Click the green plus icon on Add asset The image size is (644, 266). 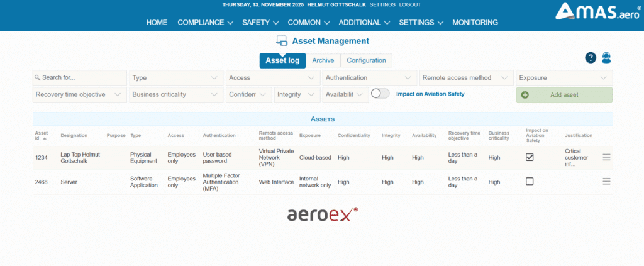point(525,95)
